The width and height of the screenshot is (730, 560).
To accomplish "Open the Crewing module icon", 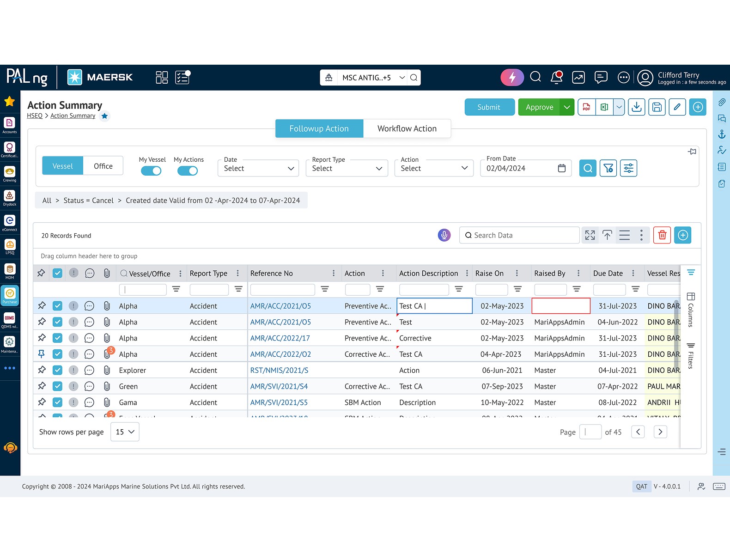I will tap(10, 174).
